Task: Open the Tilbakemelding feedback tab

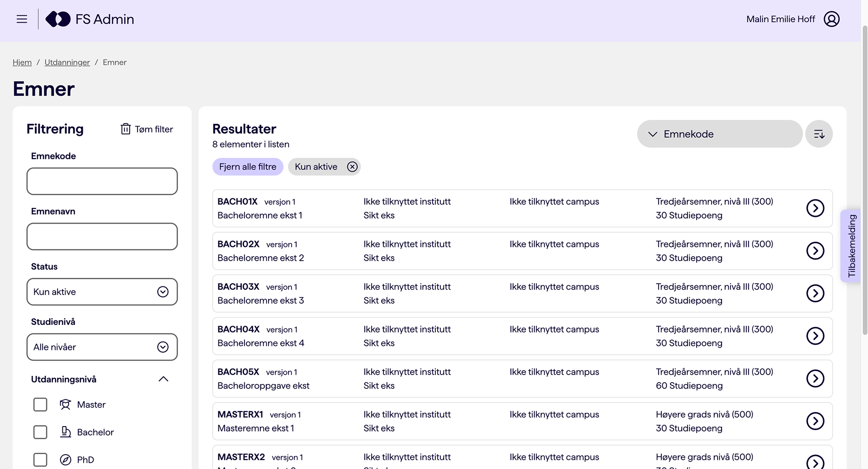Action: (851, 246)
